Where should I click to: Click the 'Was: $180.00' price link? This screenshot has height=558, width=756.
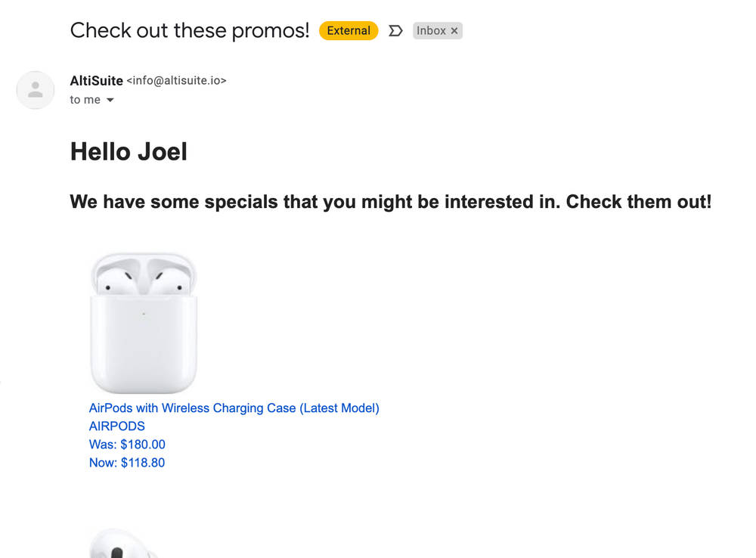(127, 445)
